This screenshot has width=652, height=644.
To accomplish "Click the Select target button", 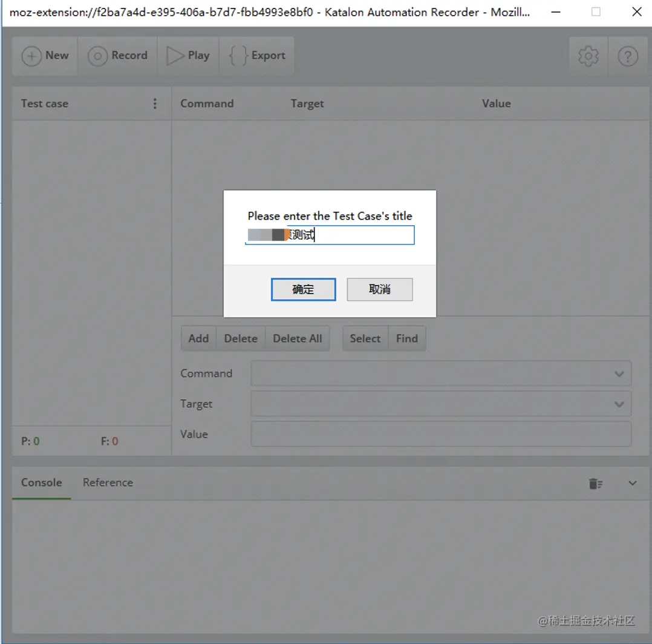I will click(365, 338).
